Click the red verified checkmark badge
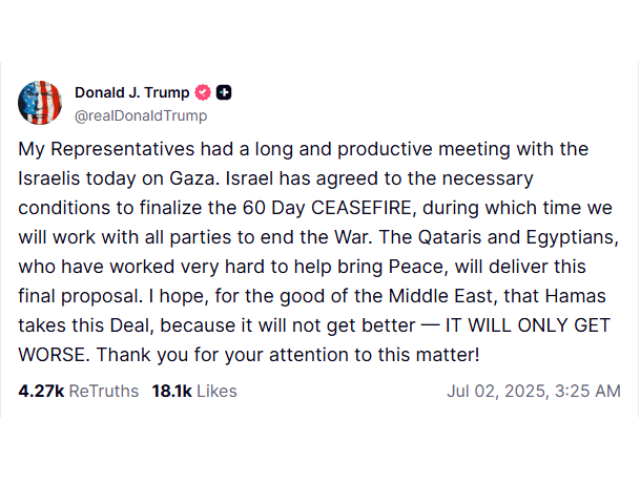 point(203,93)
